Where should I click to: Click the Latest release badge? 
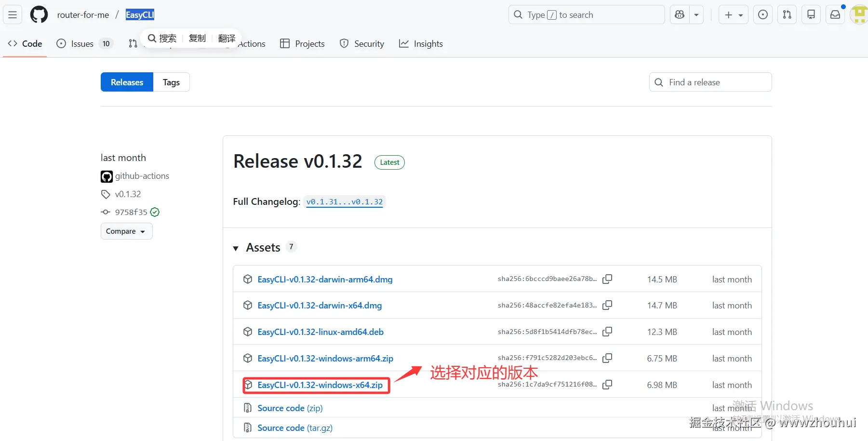tap(389, 162)
